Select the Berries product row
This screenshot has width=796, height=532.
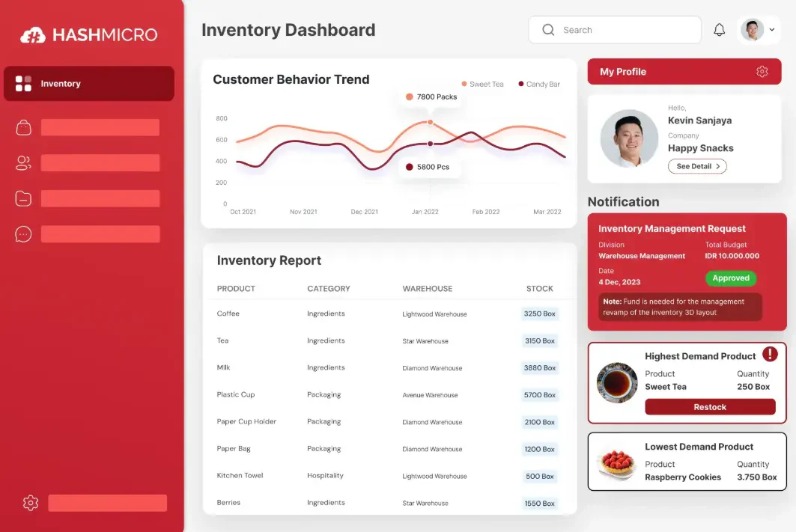click(x=389, y=503)
